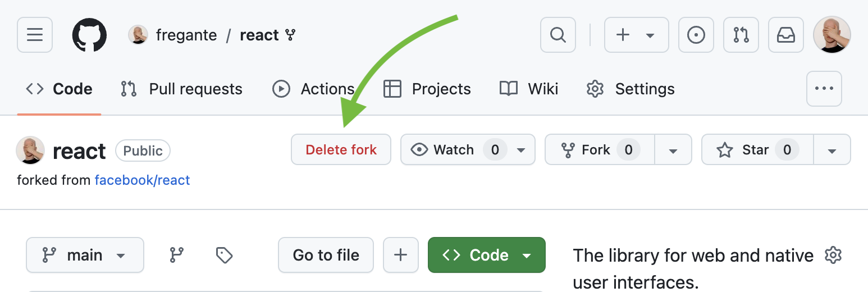Click the Delete fork button
The height and width of the screenshot is (292, 868).
point(341,150)
